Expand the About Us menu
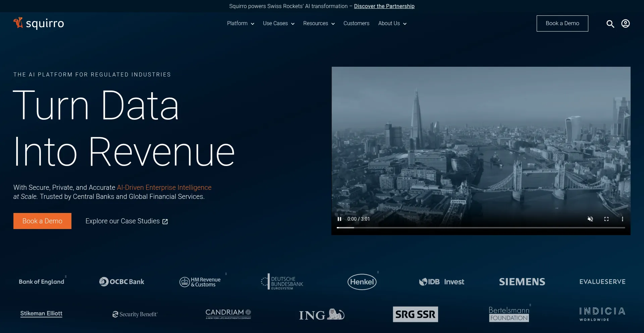Viewport: 644px width, 333px height. [392, 23]
